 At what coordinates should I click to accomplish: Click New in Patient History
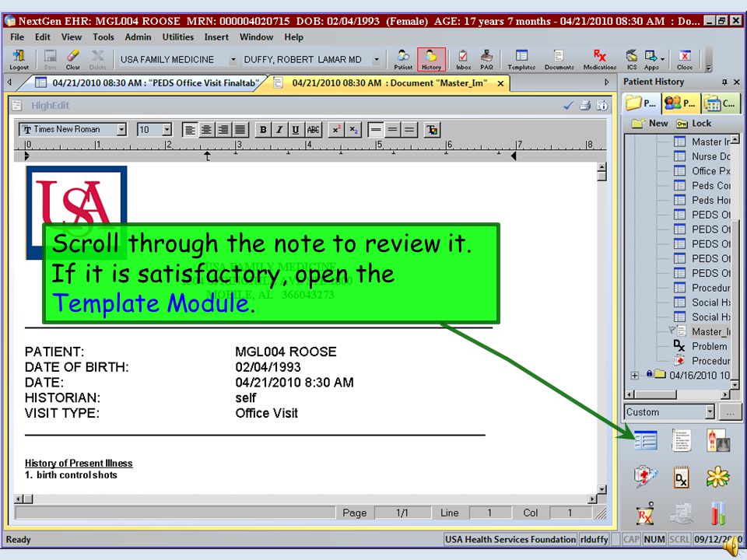[x=650, y=124]
